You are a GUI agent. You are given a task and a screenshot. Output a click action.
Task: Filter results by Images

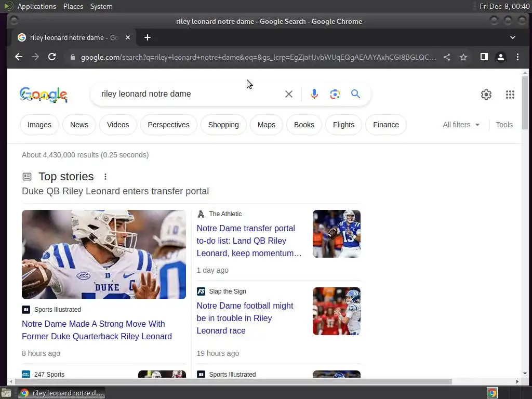pyautogui.click(x=39, y=125)
